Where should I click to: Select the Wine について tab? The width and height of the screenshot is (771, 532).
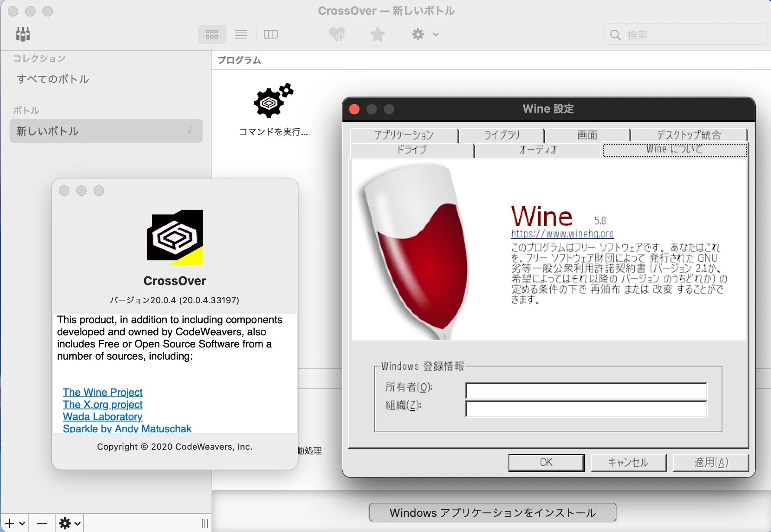[674, 149]
